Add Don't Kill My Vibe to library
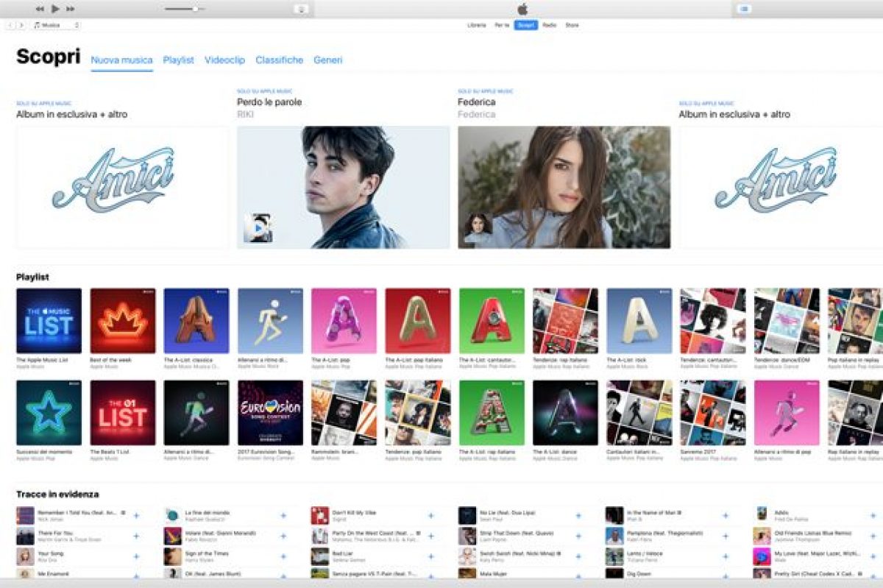 [431, 515]
